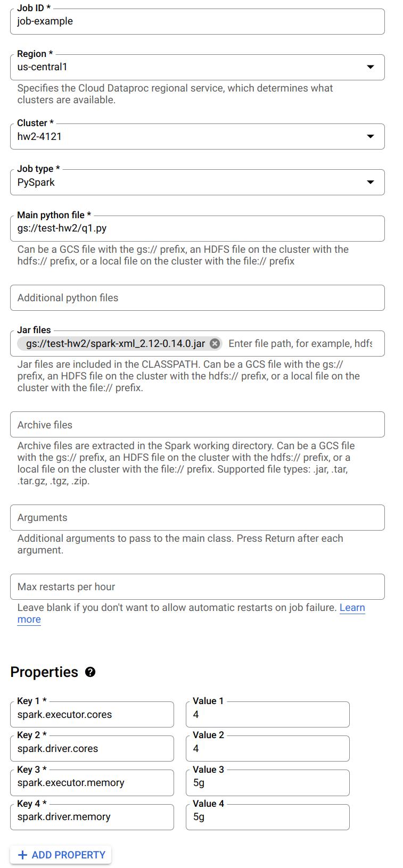The width and height of the screenshot is (403, 868).
Task: Edit the Value 3 field containing 5g
Action: click(267, 782)
